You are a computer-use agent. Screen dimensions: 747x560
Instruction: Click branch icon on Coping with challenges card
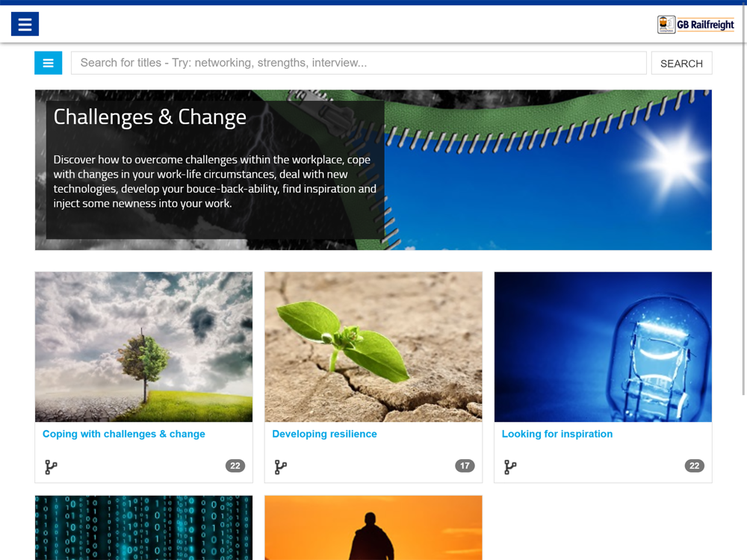pos(51,467)
